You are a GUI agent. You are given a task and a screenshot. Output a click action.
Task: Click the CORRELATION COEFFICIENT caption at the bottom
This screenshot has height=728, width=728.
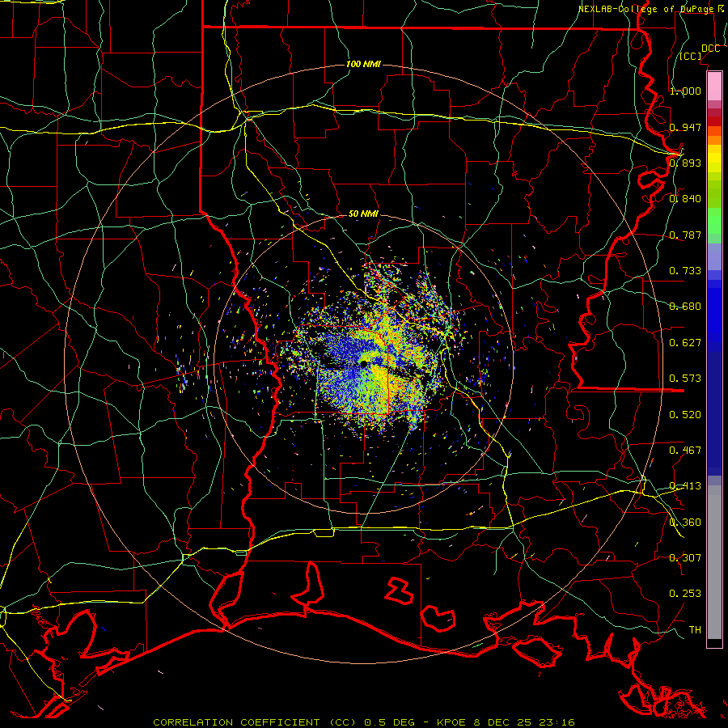[364, 722]
